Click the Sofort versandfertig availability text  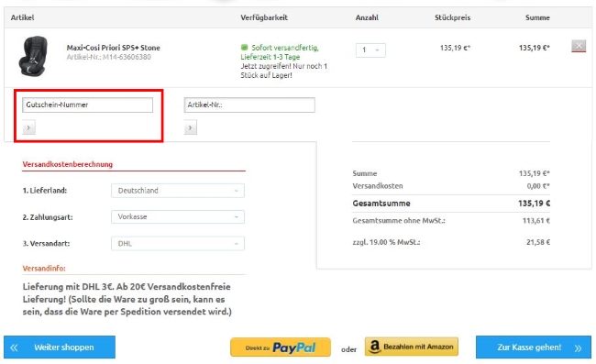coord(285,48)
